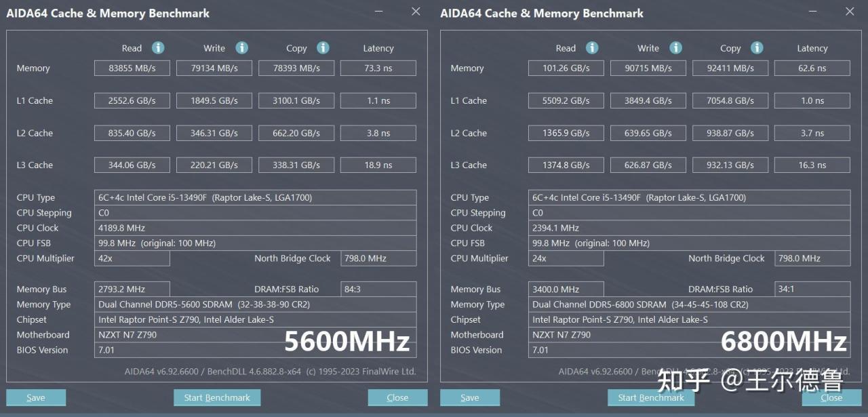Click the DDR5-6800 SDRAM Memory Type field

[x=690, y=304]
